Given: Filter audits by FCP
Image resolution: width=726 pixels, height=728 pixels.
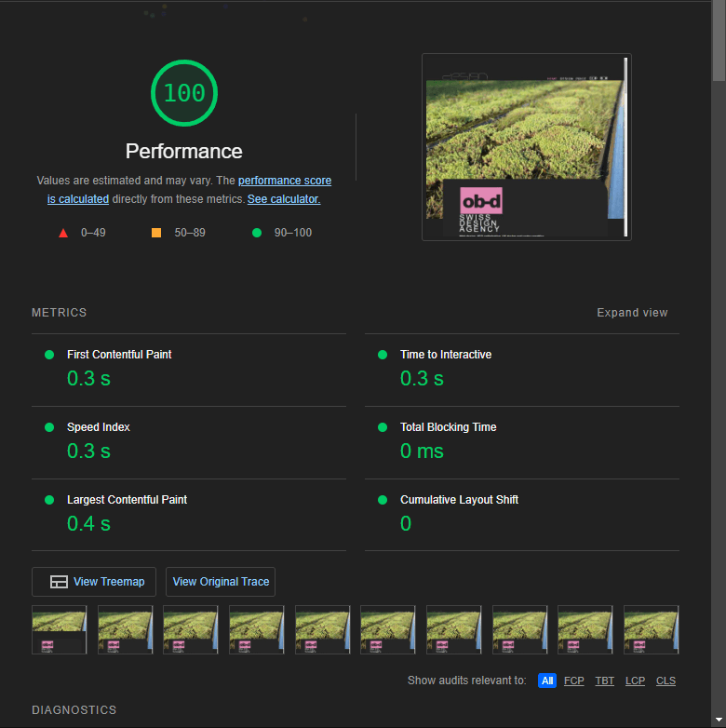Looking at the screenshot, I should (x=574, y=681).
